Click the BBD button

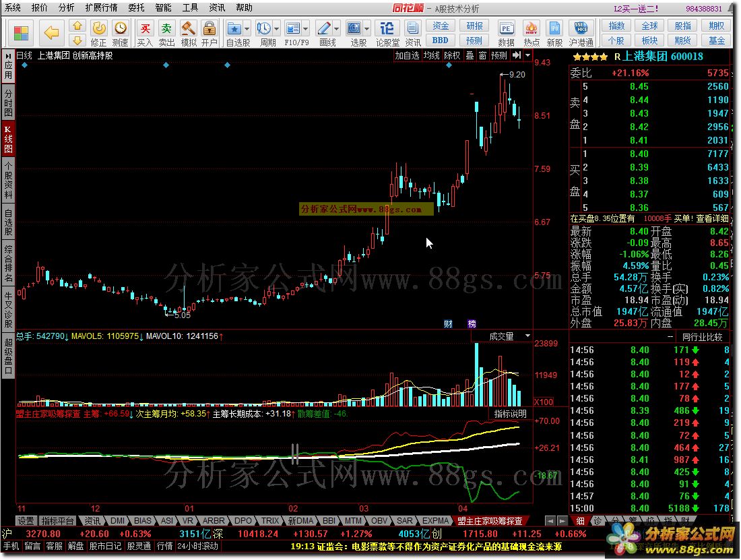coord(441,40)
